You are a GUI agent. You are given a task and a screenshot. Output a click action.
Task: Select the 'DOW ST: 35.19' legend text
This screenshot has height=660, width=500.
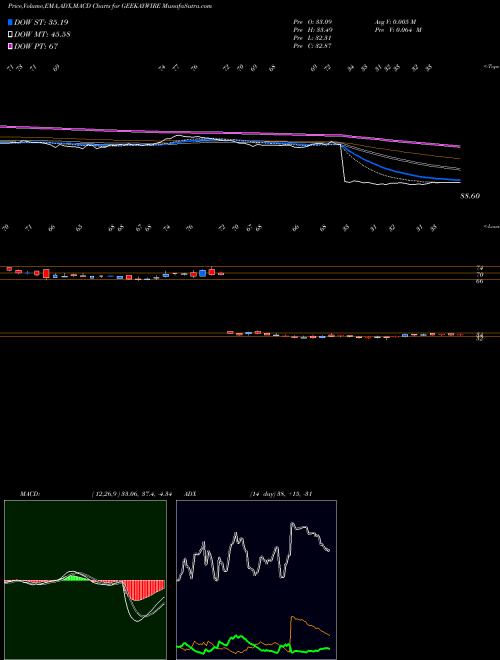[x=41, y=22]
